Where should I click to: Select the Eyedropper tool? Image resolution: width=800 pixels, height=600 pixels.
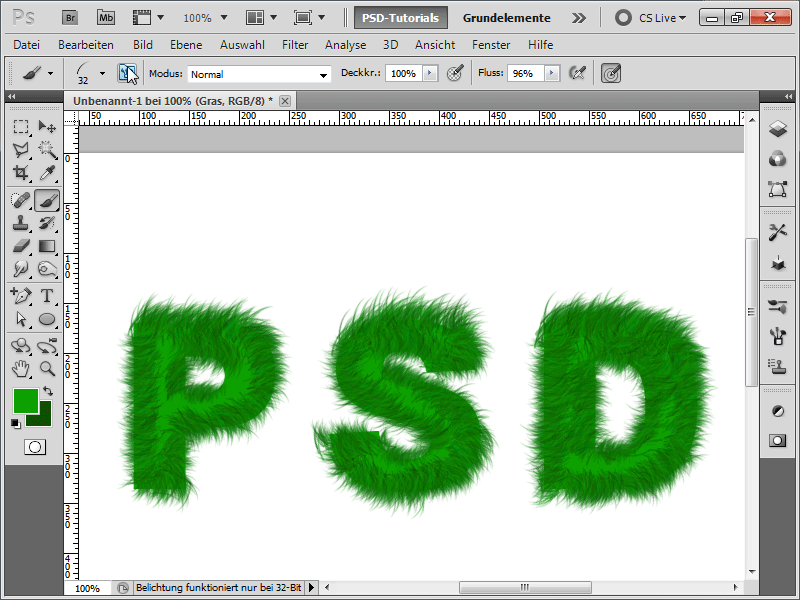[47, 172]
